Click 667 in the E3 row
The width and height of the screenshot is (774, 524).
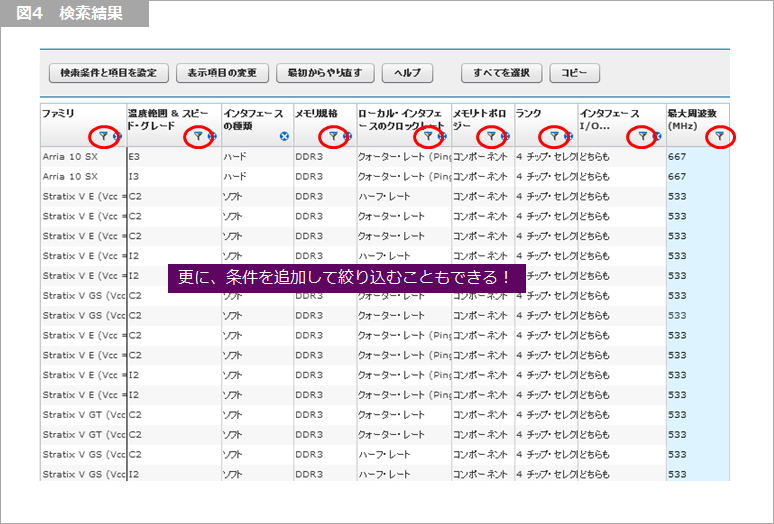click(x=677, y=156)
